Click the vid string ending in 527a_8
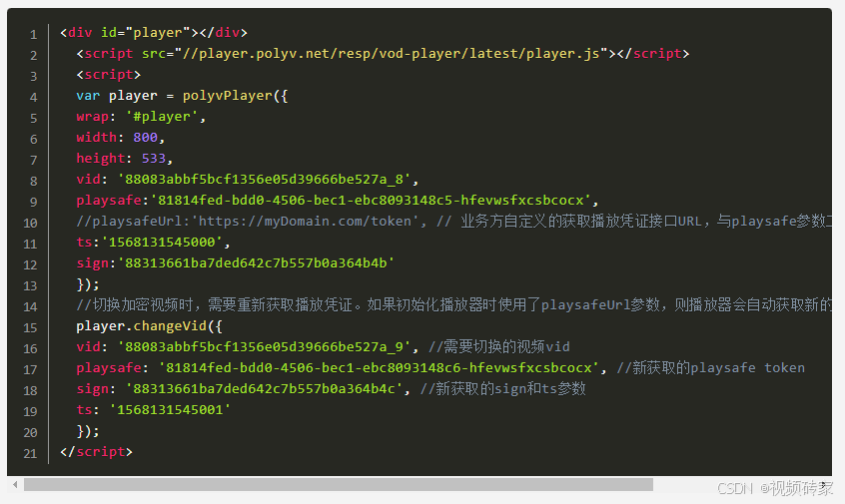845x504 pixels. [x=264, y=180]
